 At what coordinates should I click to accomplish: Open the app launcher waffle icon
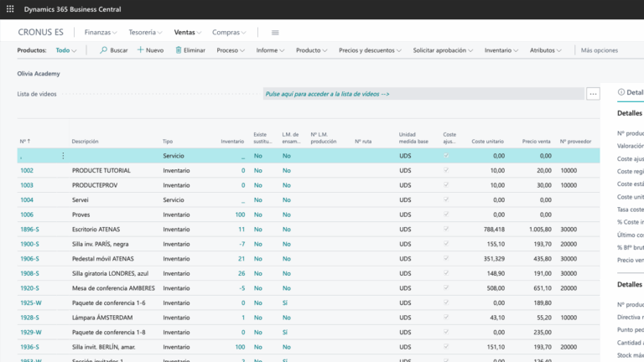click(10, 8)
